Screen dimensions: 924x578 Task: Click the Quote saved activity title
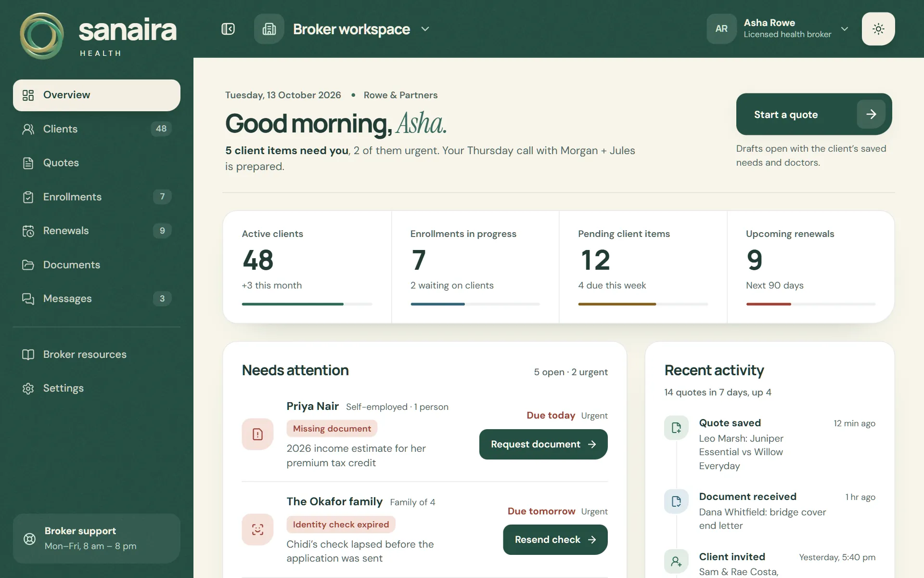730,423
